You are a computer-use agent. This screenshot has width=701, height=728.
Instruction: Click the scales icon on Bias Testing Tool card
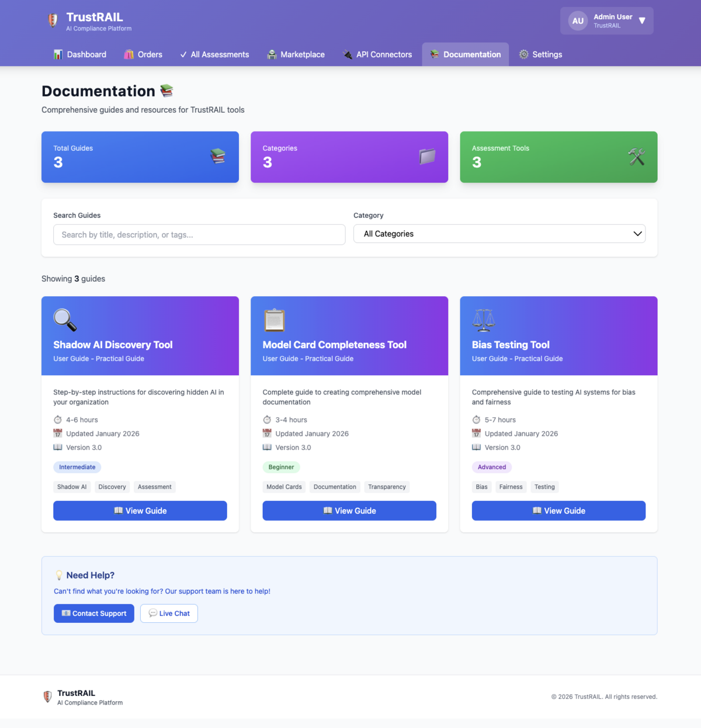[x=483, y=320]
